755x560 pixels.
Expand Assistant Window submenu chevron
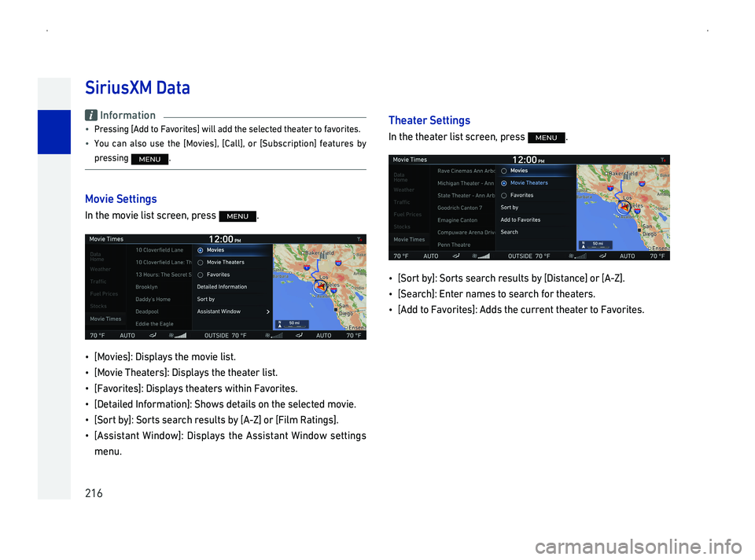tap(267, 312)
